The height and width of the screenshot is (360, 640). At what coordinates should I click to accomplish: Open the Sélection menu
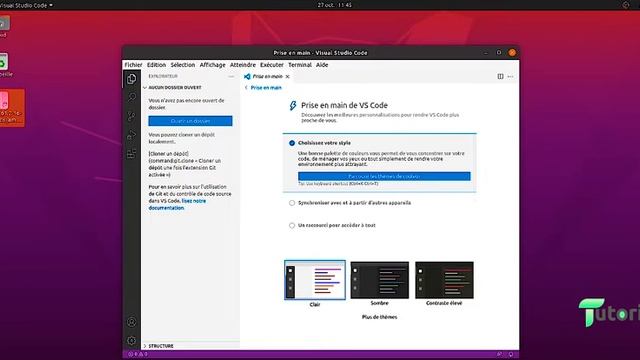click(x=182, y=65)
